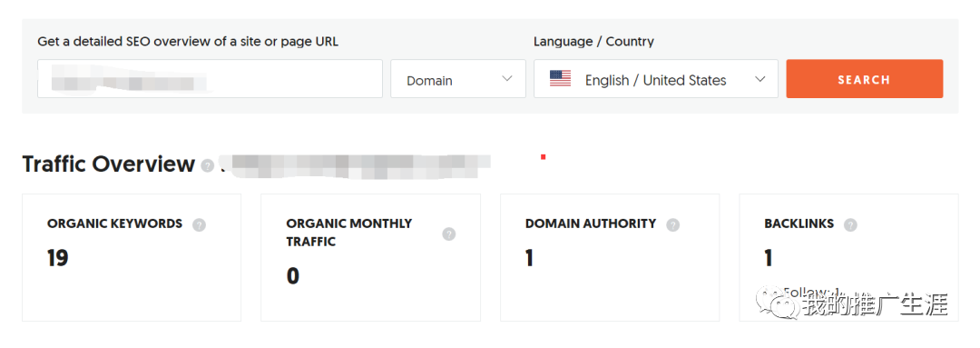Viewport: 980px width, 348px height.
Task: Click the US flag icon in the language selector
Action: click(x=560, y=79)
